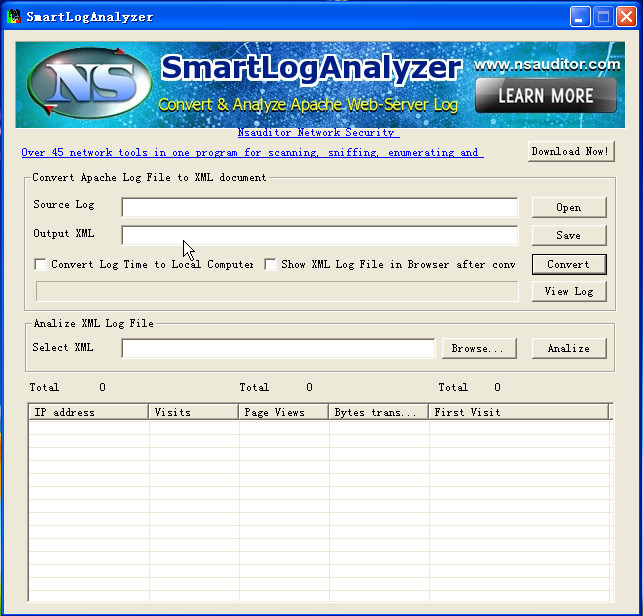Open the Over 45 network tools link
Screen dimensions: 643x616
click(x=252, y=153)
